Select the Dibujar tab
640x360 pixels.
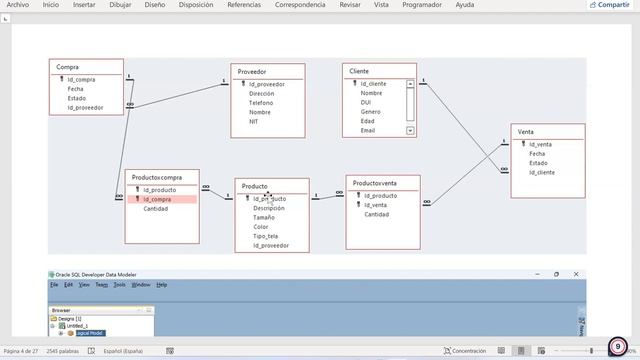tap(120, 5)
